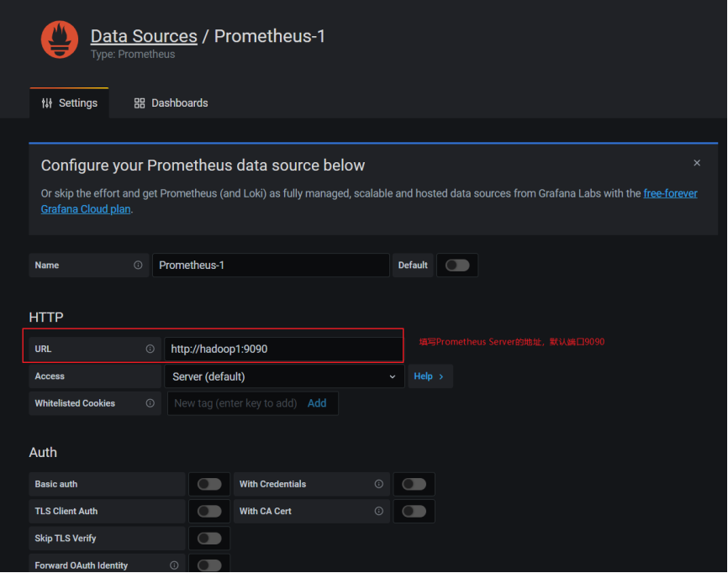Click the HTTP section heading
The image size is (728, 573).
coord(46,318)
